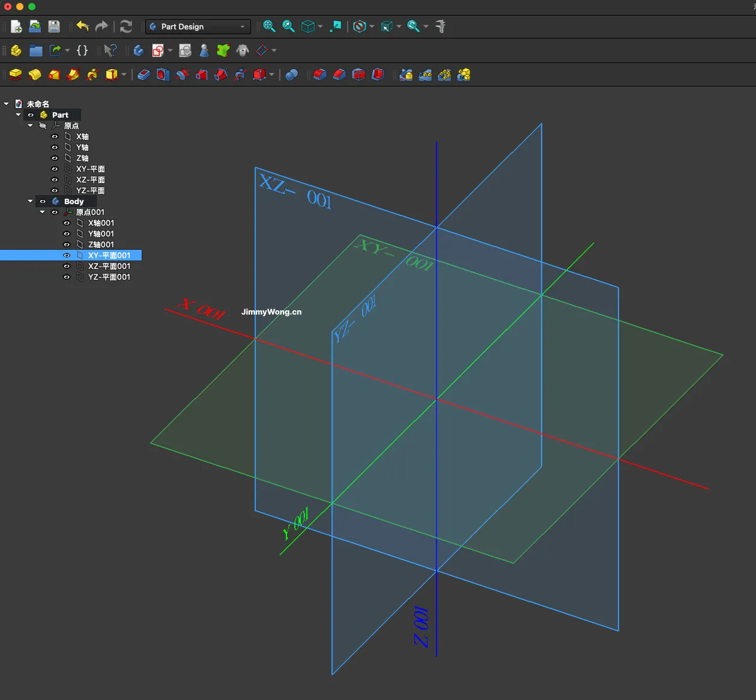This screenshot has width=756, height=700.
Task: Click the blue Z axis line in viewport
Action: coord(437,180)
